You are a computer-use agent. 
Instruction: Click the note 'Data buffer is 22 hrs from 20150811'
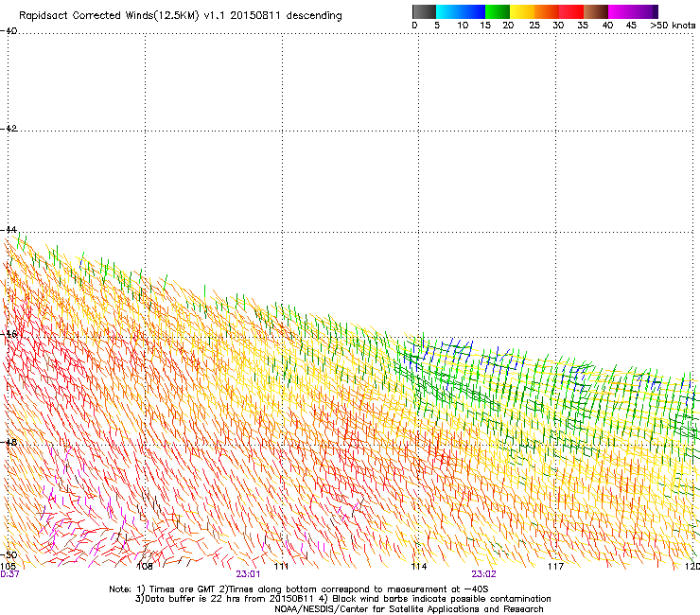pyautogui.click(x=229, y=599)
